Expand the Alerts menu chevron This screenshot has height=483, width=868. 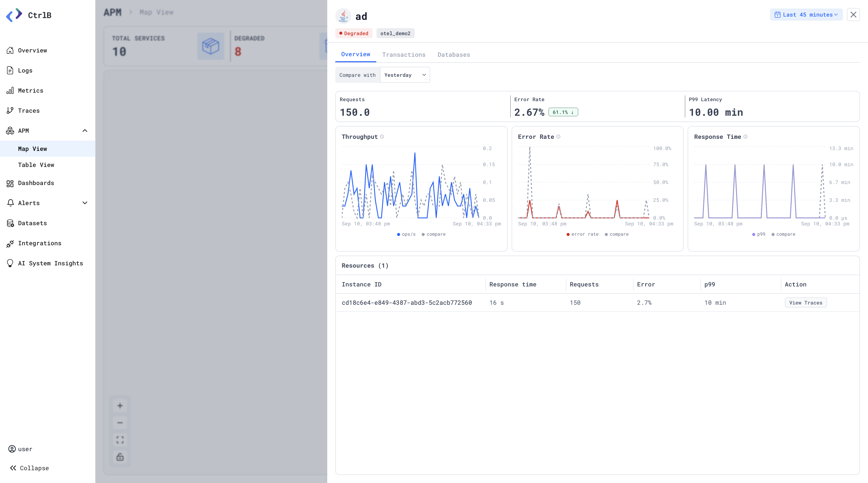[85, 203]
